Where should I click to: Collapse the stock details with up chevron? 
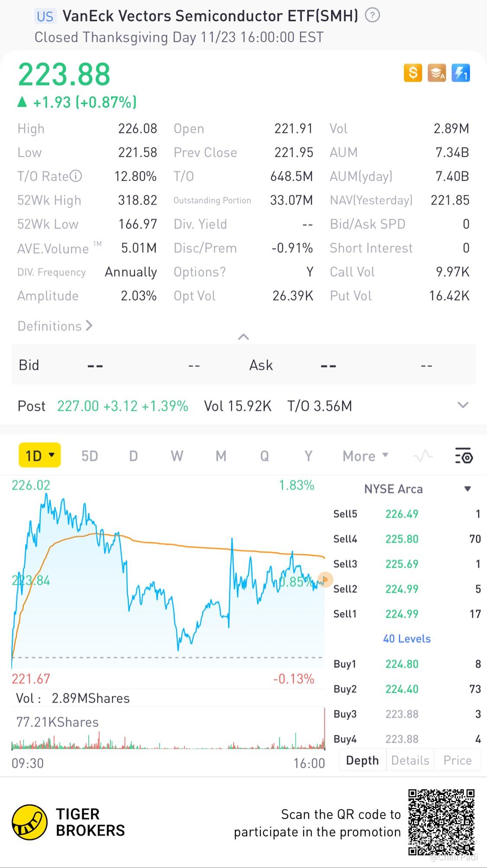[243, 337]
